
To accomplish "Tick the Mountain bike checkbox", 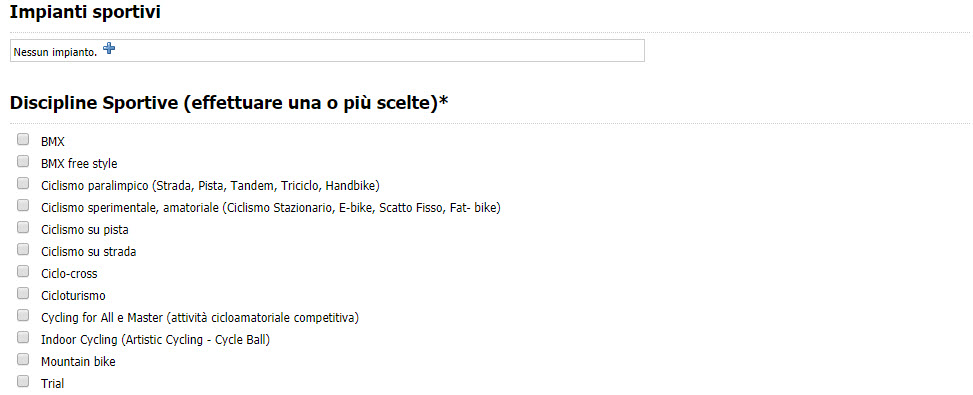I will tap(23, 359).
